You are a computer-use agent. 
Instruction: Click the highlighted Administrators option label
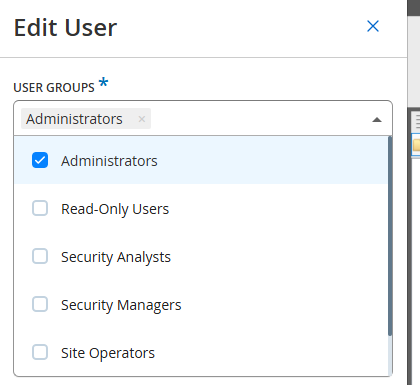point(109,161)
